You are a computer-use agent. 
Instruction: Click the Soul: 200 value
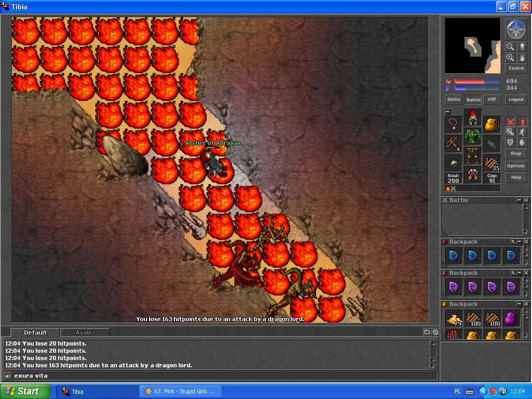pos(453,180)
